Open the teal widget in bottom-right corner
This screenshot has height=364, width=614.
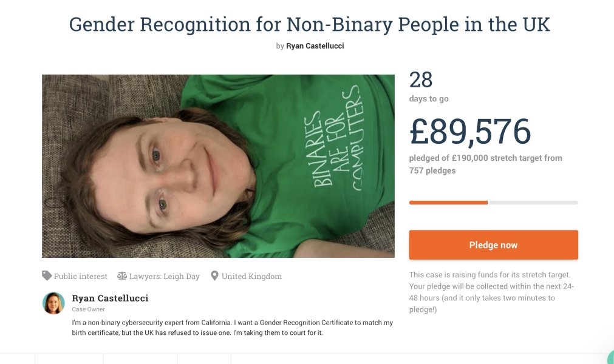(x=610, y=358)
